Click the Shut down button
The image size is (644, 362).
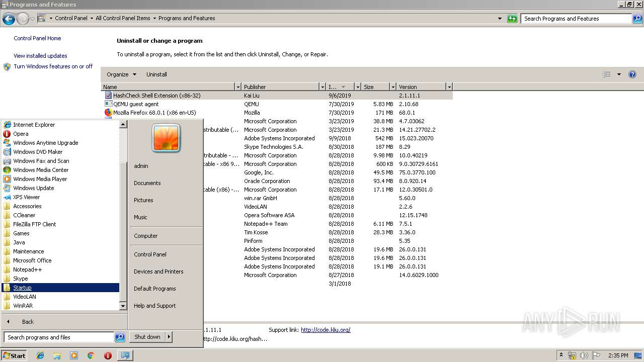coord(147,337)
